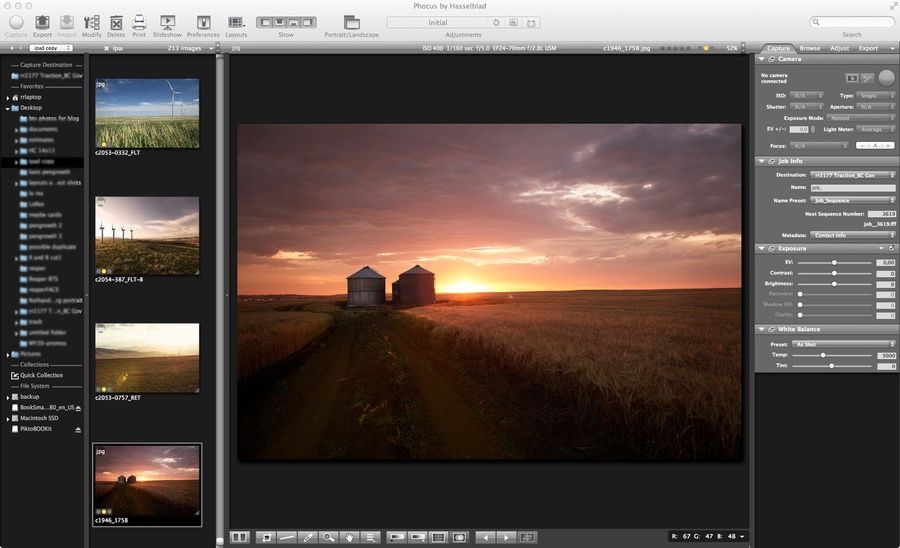Click the Delete trash icon

[x=117, y=22]
